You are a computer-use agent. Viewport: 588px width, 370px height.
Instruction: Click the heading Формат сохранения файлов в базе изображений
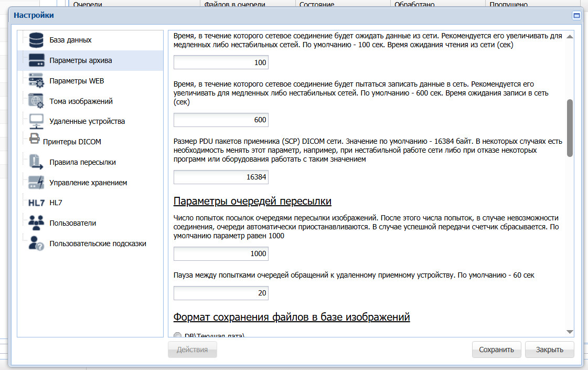click(291, 317)
